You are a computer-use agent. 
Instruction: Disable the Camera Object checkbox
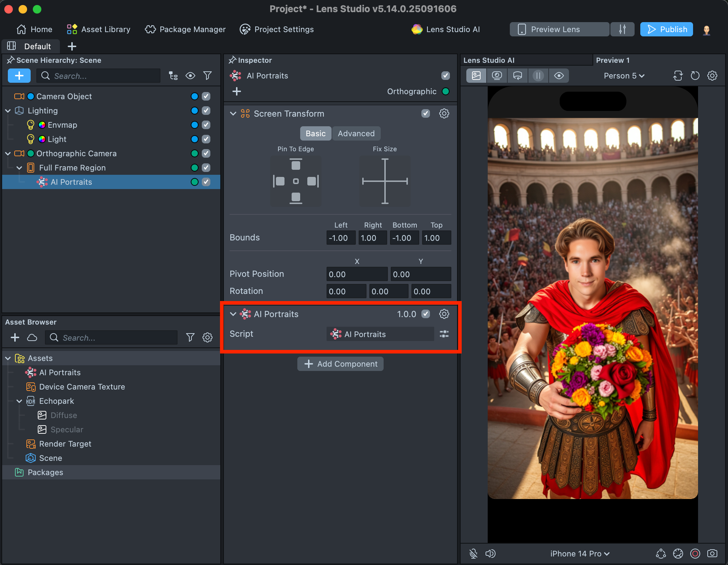(x=206, y=96)
